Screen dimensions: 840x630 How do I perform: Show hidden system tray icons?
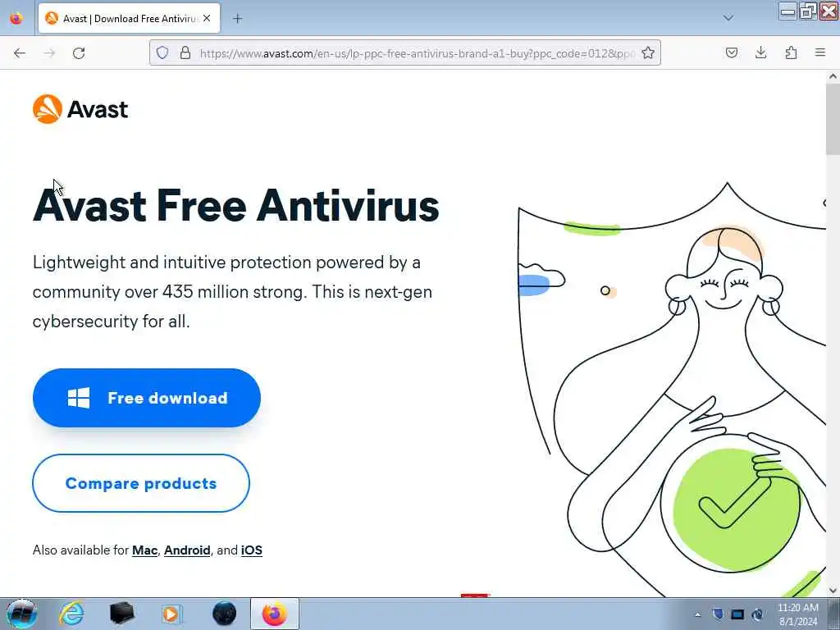coord(697,615)
